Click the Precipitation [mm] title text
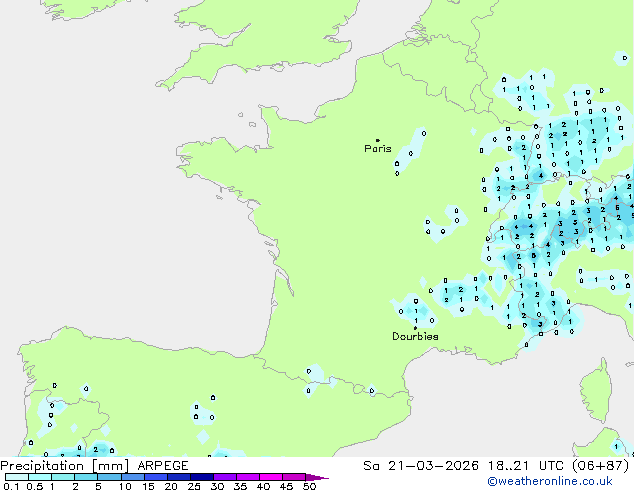Screen dimensions: 634x490 [64, 466]
